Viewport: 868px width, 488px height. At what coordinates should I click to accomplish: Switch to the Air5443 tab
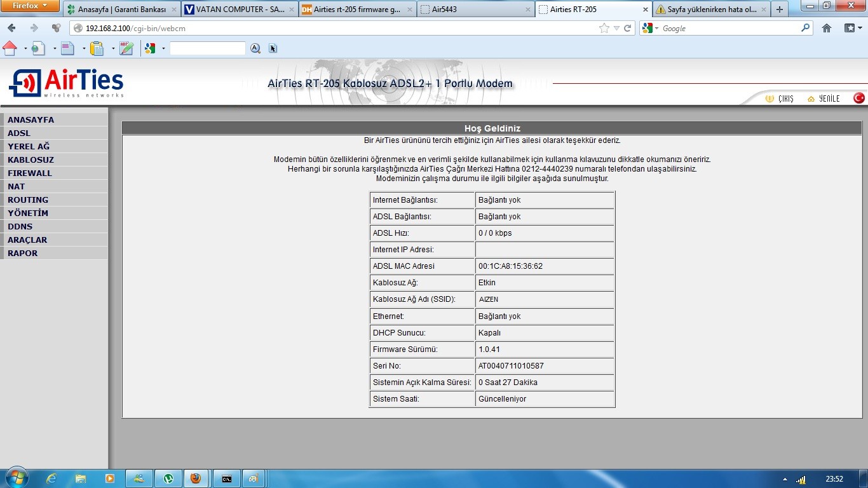click(475, 10)
